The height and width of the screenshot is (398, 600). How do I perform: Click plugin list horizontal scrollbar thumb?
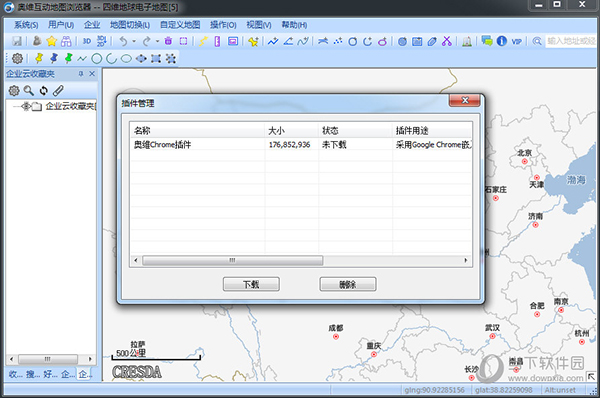coord(233,260)
